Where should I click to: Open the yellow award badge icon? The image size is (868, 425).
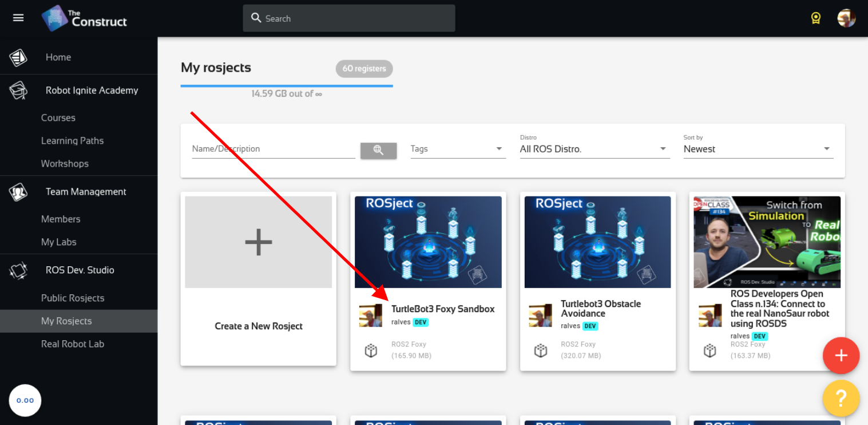[816, 18]
